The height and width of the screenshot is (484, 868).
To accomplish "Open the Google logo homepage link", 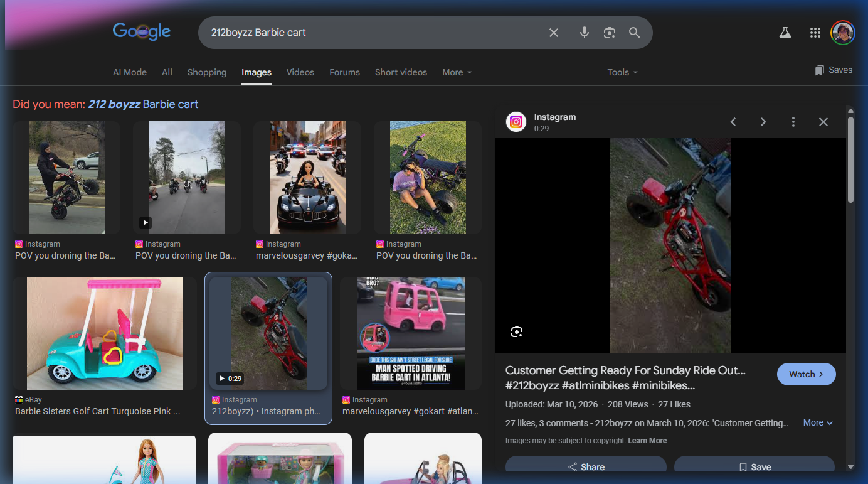I will 142,31.
